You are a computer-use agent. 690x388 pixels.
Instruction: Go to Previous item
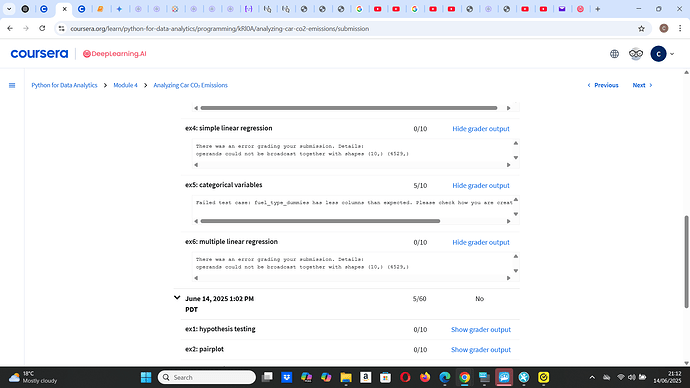point(603,85)
